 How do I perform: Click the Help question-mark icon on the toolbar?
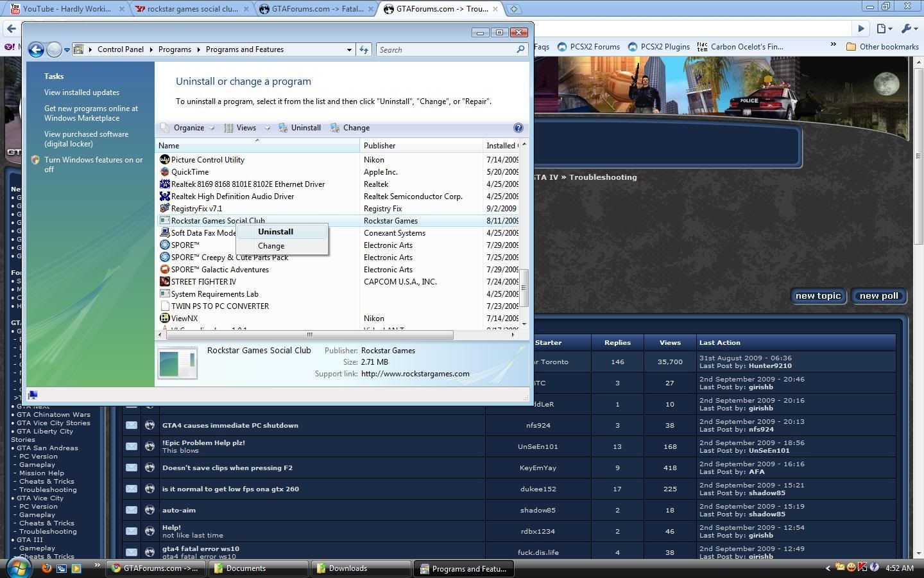[518, 128]
